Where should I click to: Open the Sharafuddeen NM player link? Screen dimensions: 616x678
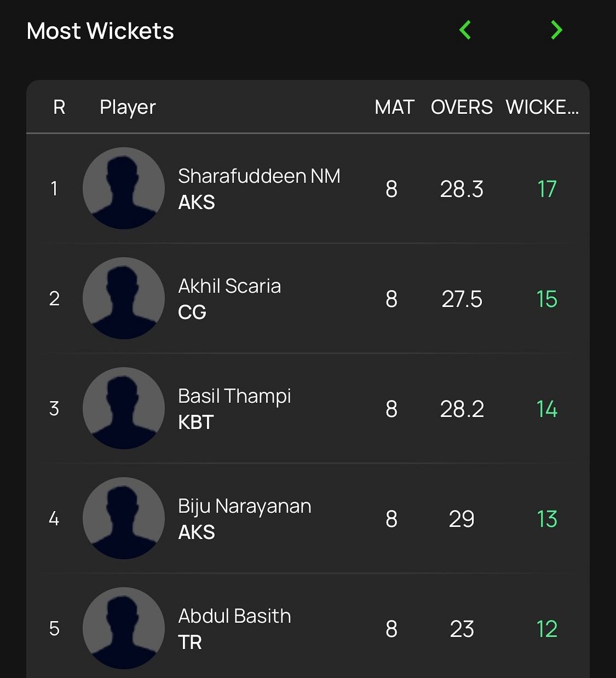point(259,176)
